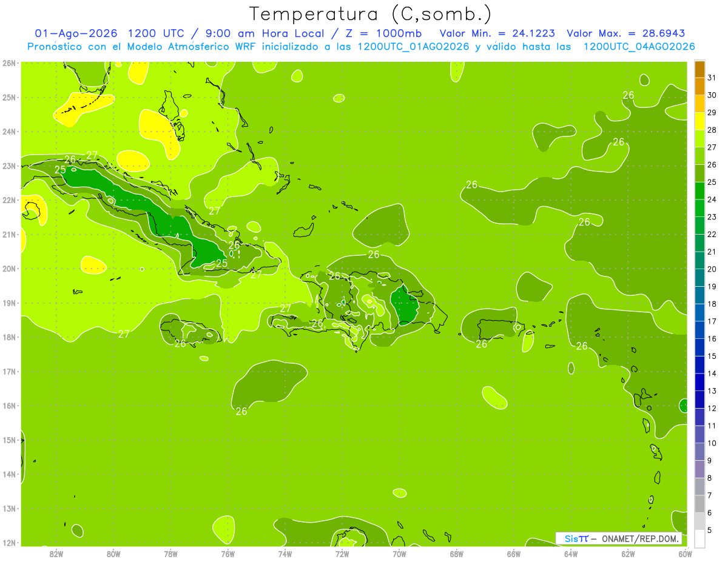
Task: Click the colorbar label '24'
Action: (x=712, y=199)
